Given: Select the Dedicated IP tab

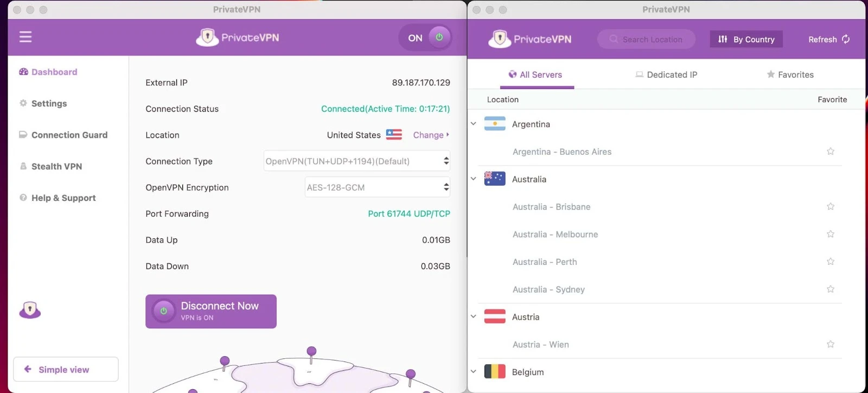Looking at the screenshot, I should point(666,75).
